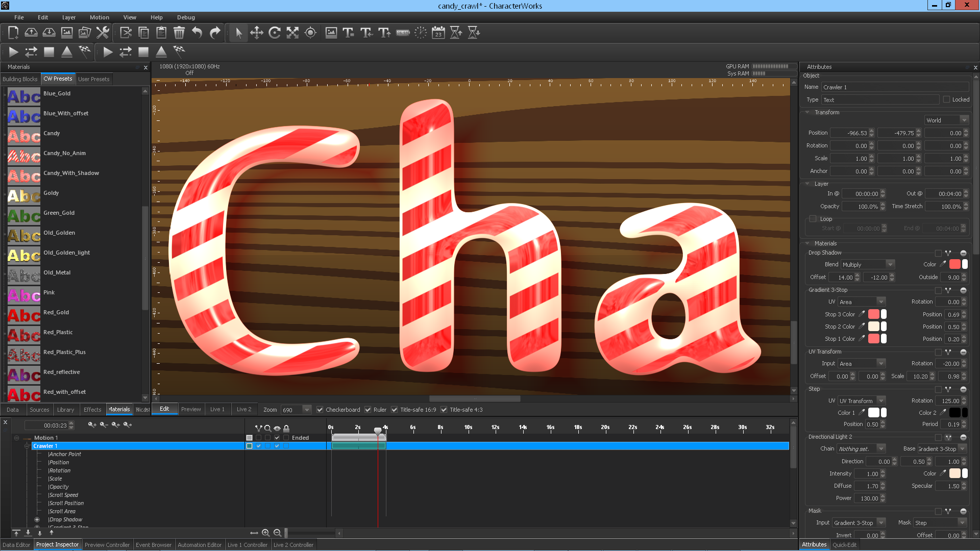Check the Loop option
The width and height of the screenshot is (980, 551).
[813, 219]
